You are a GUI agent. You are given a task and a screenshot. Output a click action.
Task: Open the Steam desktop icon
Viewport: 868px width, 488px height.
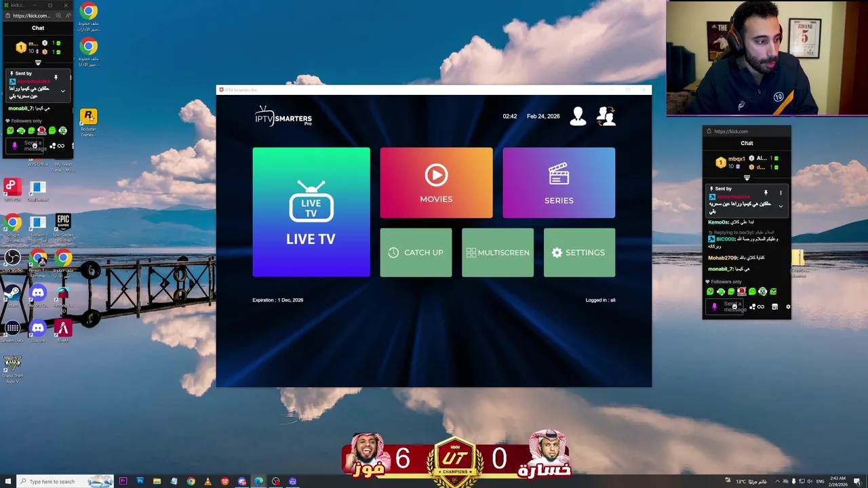tap(12, 296)
